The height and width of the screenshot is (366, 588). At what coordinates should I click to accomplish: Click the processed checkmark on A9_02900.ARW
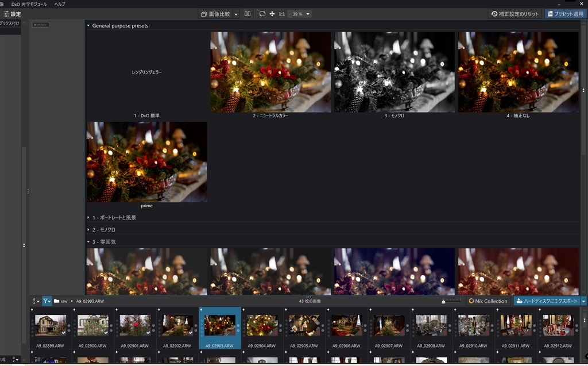(106, 333)
